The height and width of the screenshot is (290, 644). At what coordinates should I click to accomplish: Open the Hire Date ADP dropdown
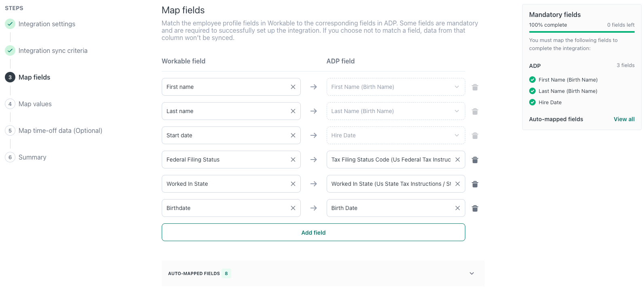[396, 135]
